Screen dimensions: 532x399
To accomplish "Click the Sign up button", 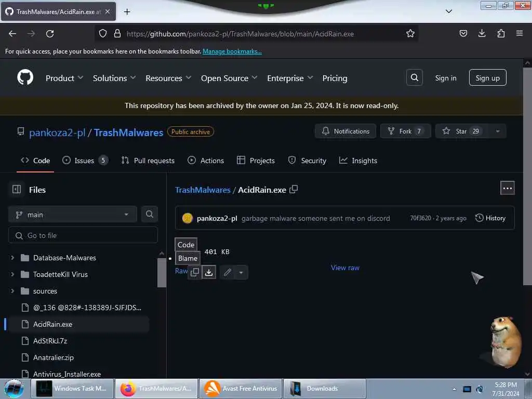I will pyautogui.click(x=487, y=78).
